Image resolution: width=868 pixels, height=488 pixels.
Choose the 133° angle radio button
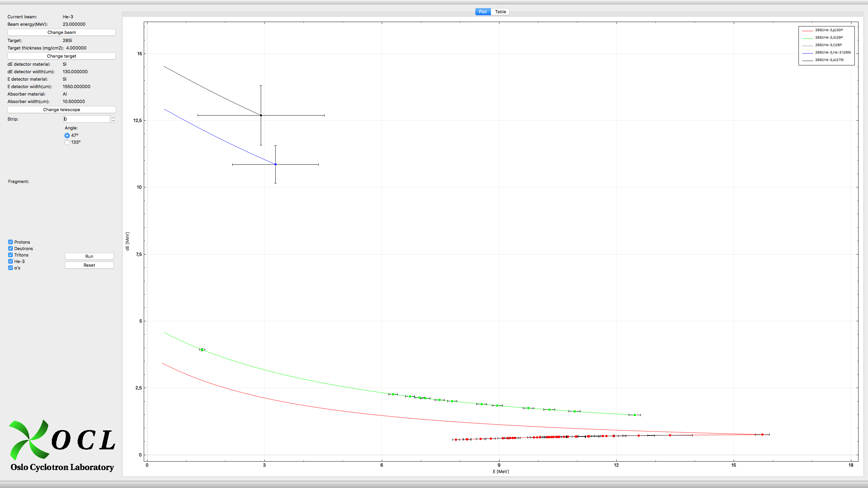(x=67, y=142)
